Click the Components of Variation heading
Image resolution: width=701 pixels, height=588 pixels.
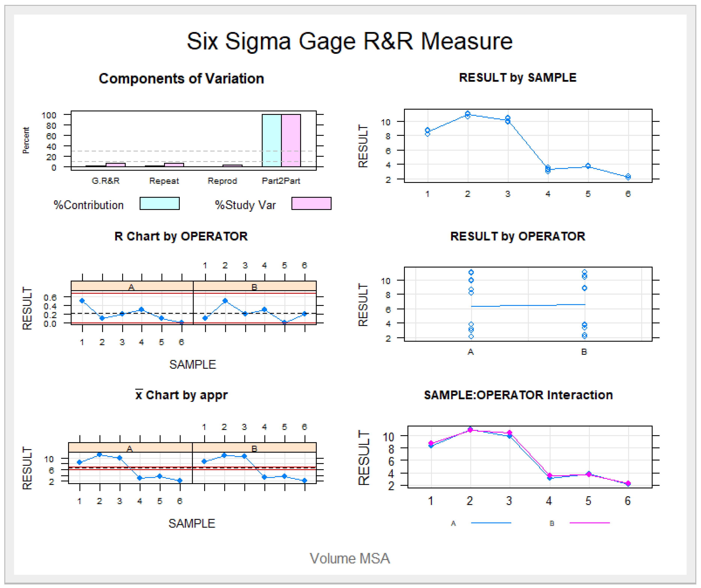tap(181, 79)
